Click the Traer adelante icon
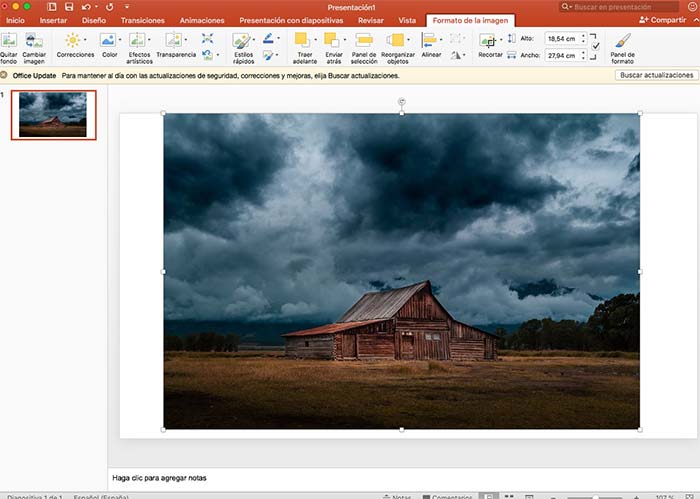700x499 pixels. point(303,40)
